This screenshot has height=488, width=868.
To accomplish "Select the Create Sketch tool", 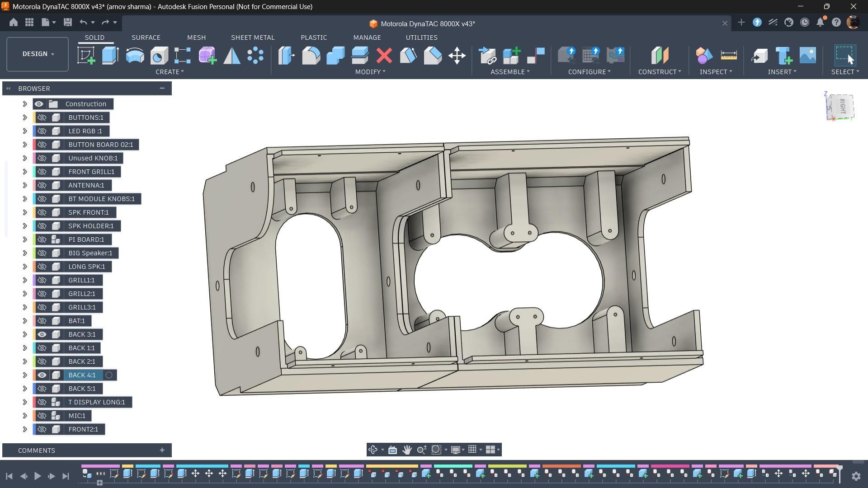I will pyautogui.click(x=86, y=56).
